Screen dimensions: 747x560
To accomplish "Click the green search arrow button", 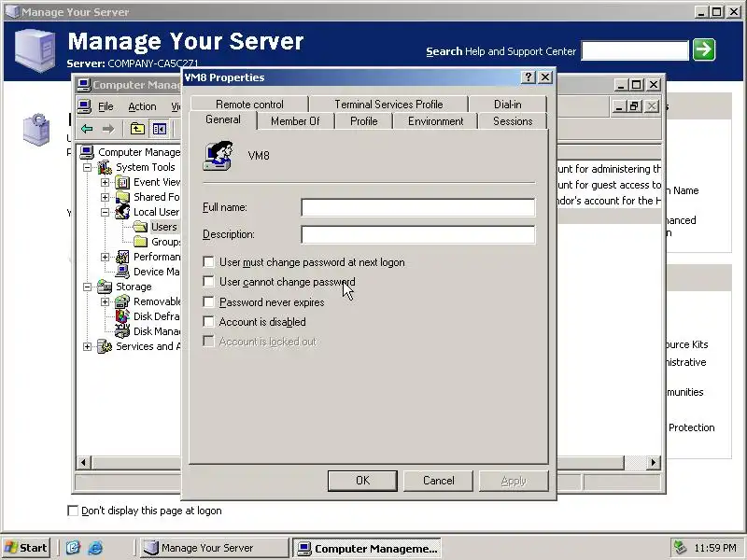I will pyautogui.click(x=704, y=49).
